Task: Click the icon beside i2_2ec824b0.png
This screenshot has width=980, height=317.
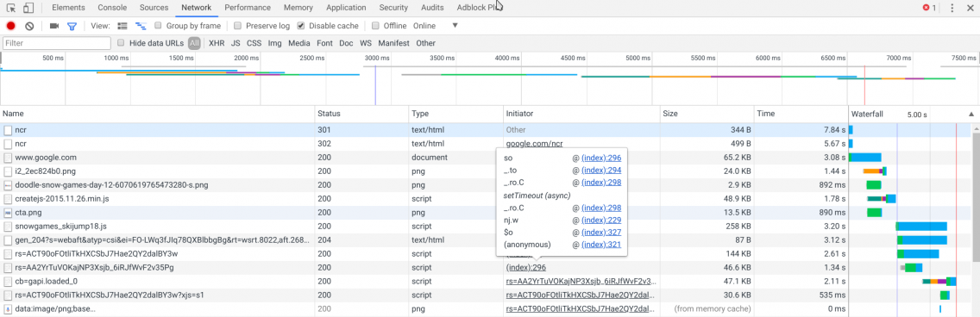Action: 8,171
